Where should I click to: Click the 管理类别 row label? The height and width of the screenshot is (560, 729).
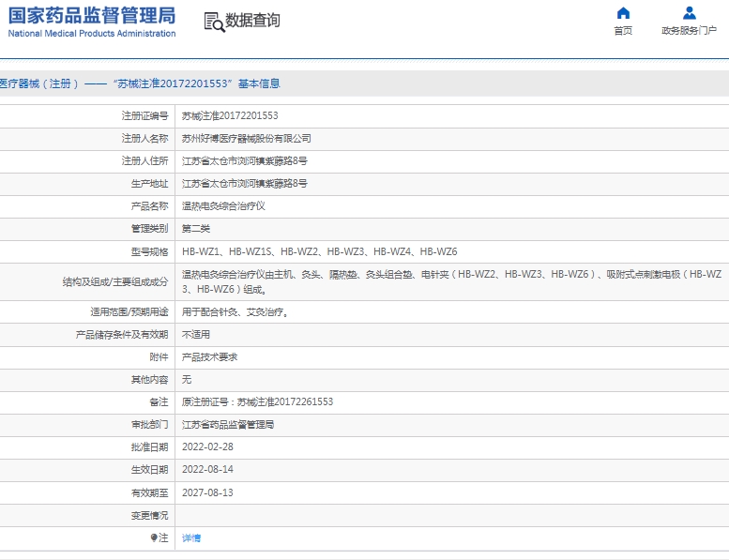point(149,229)
